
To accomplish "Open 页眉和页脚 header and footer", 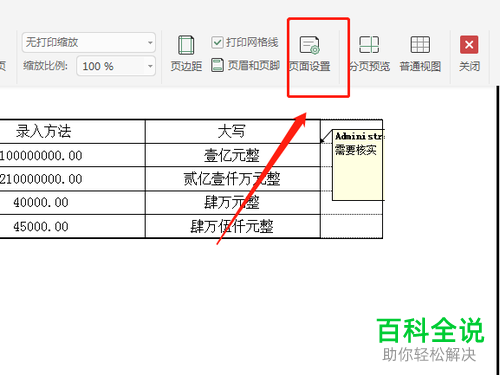I will [245, 65].
